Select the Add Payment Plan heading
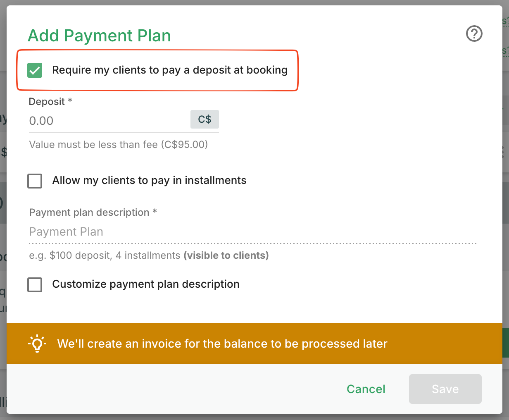The height and width of the screenshot is (420, 509). tap(99, 36)
